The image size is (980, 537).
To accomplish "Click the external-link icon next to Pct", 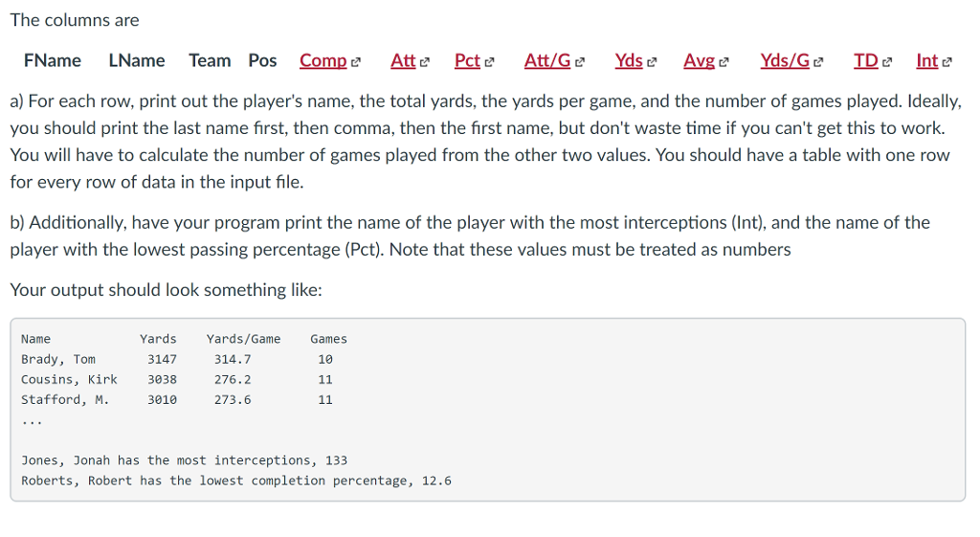I will coord(489,62).
